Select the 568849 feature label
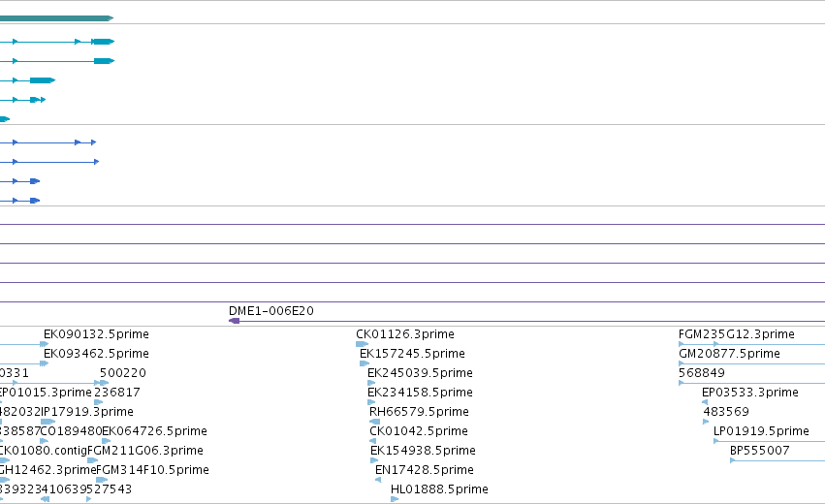This screenshot has height=504, width=825. tap(702, 373)
